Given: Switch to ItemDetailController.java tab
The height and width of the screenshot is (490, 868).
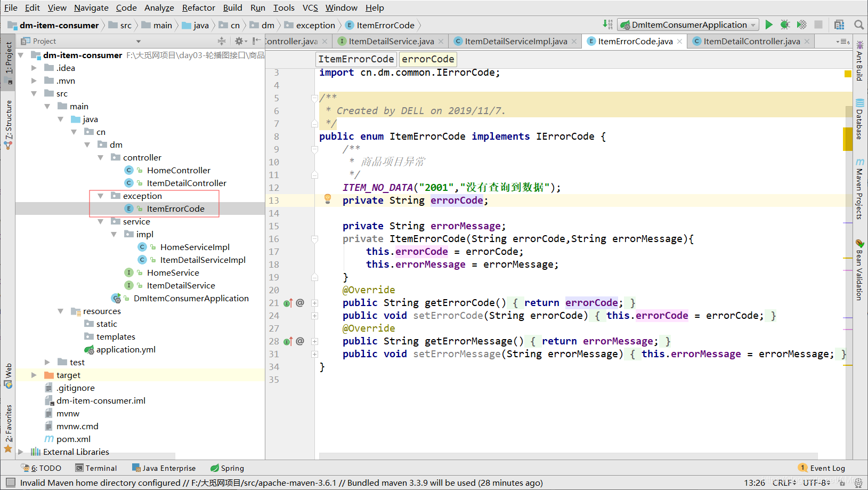Looking at the screenshot, I should 751,42.
